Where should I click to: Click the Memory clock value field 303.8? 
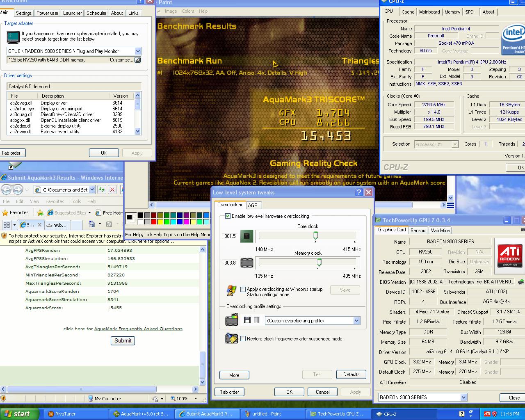click(230, 262)
